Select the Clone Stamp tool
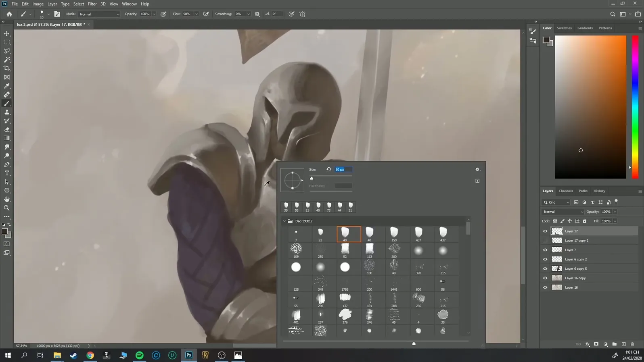 click(7, 112)
